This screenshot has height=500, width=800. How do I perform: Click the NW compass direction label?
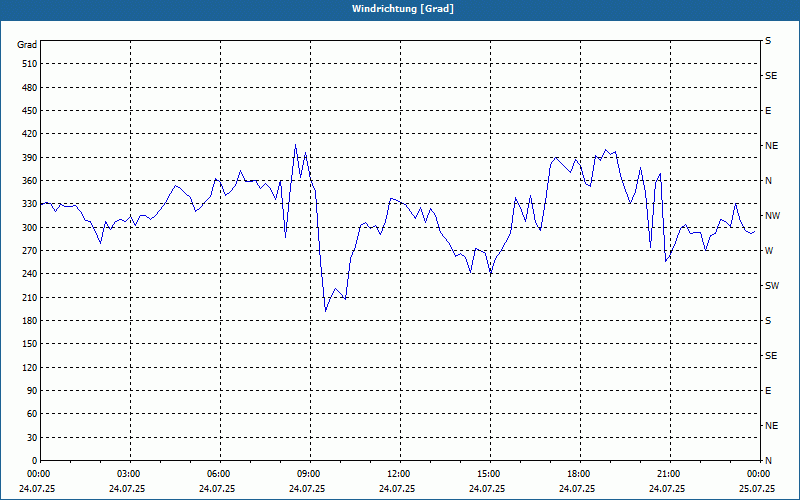click(772, 216)
